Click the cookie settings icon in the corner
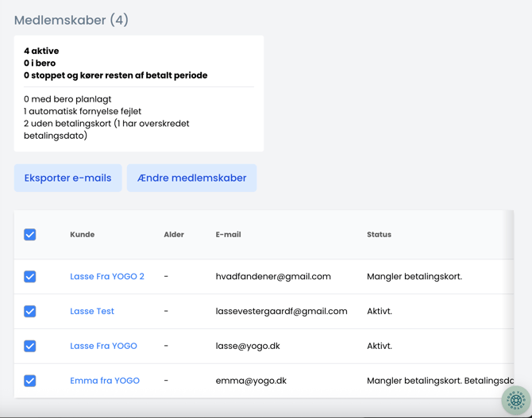532x418 pixels. pyautogui.click(x=515, y=400)
